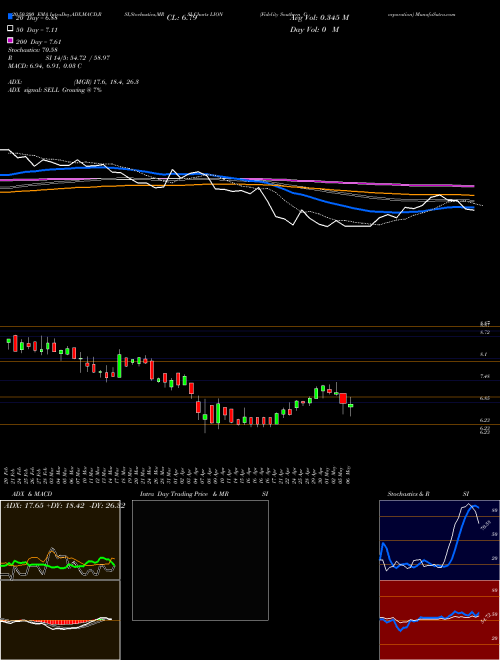500x660 pixels.
Task: Open the MACD histogram chart panel
Action: pos(60,620)
